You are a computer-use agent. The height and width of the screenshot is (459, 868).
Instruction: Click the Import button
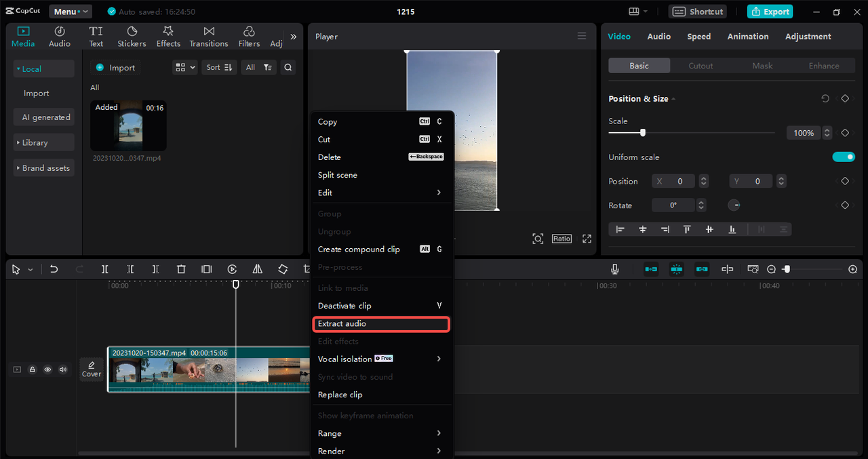click(116, 67)
